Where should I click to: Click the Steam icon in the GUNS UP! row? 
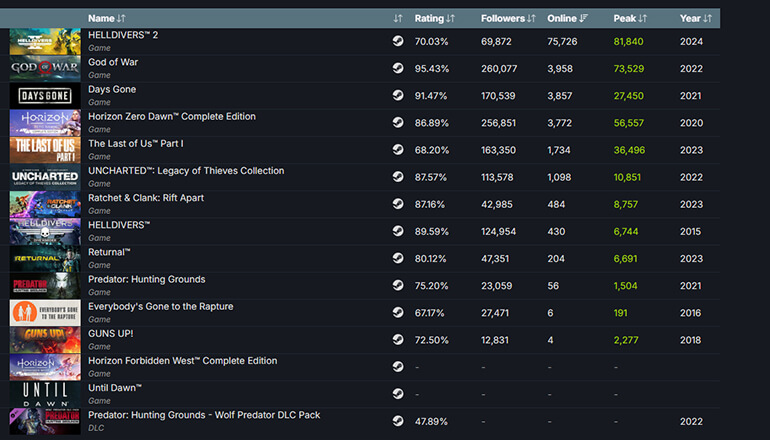(x=398, y=339)
